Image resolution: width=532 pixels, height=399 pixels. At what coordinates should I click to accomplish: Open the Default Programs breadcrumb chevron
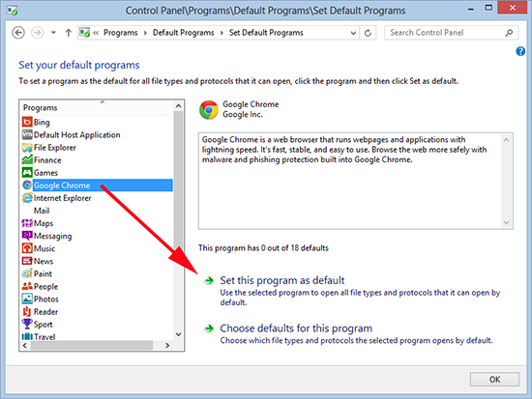pyautogui.click(x=222, y=33)
